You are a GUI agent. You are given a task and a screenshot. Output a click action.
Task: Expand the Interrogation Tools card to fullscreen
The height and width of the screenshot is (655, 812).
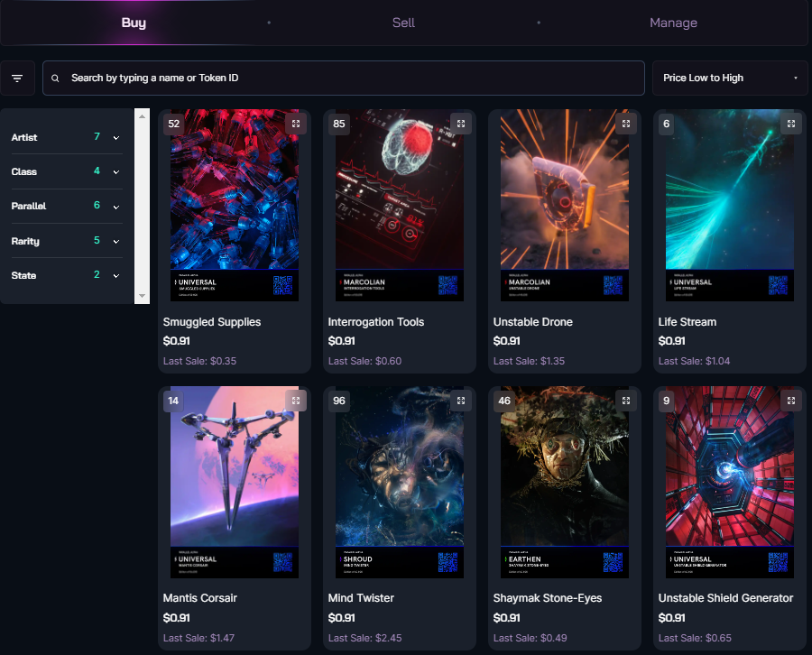point(460,124)
